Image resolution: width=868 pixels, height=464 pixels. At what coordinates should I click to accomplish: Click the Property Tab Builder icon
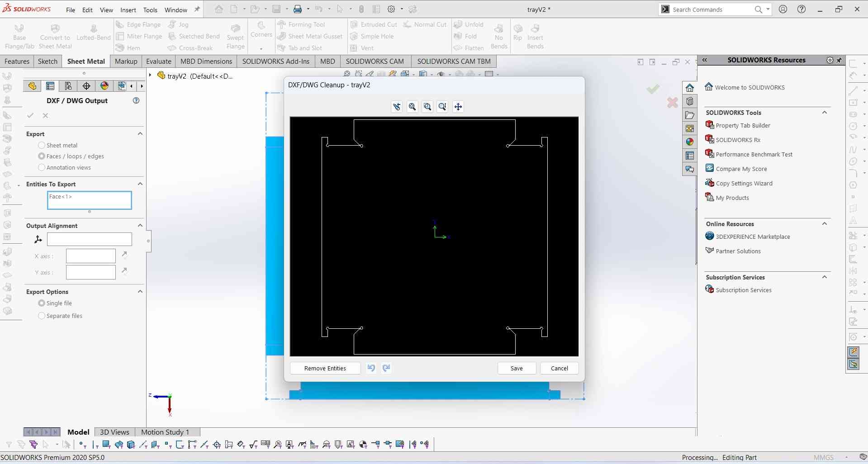tap(709, 125)
